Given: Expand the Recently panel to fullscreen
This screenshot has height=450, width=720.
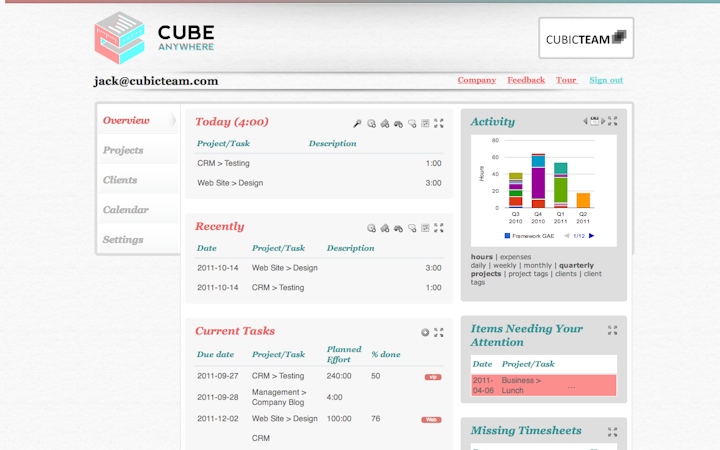Looking at the screenshot, I should pyautogui.click(x=439, y=227).
